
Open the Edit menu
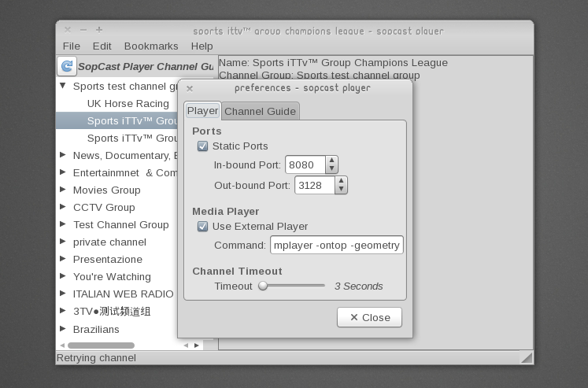click(x=102, y=46)
